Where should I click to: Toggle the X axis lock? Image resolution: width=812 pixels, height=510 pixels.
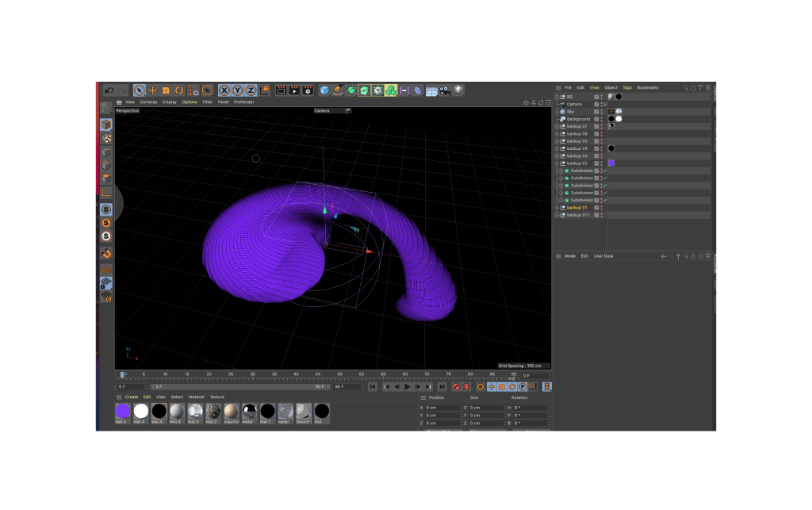pyautogui.click(x=224, y=90)
